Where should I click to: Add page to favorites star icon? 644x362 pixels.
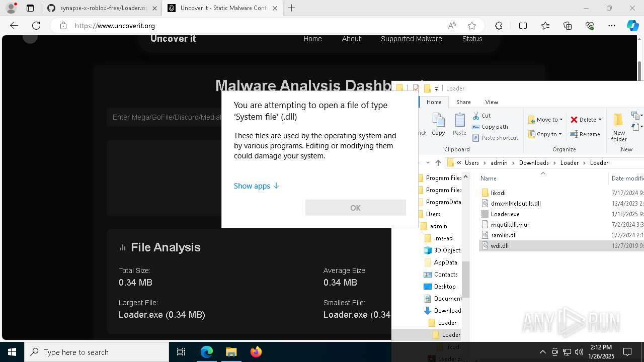(x=472, y=26)
